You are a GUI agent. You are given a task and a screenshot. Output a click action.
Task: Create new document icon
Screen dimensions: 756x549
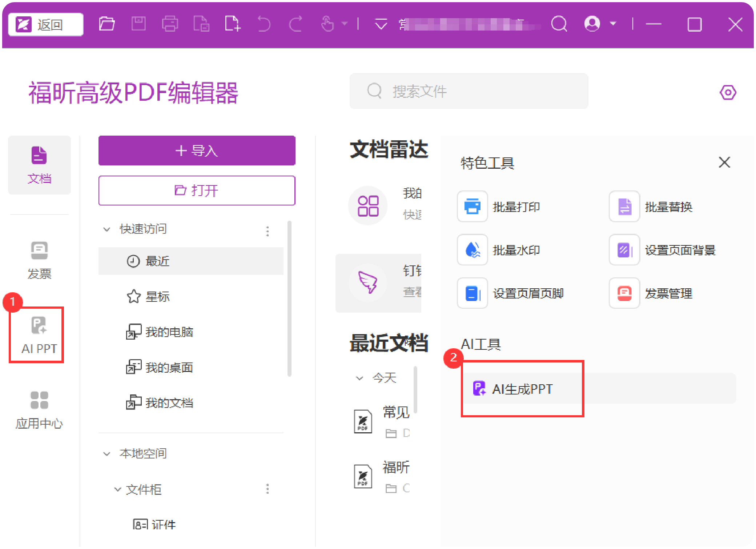[x=233, y=24]
